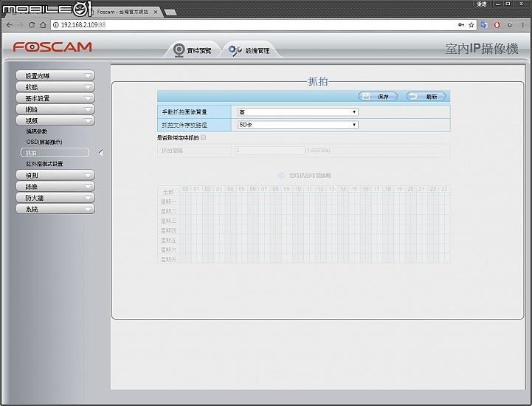Expand the 系統 menu
Image resolution: width=532 pixels, height=406 pixels.
click(55, 209)
